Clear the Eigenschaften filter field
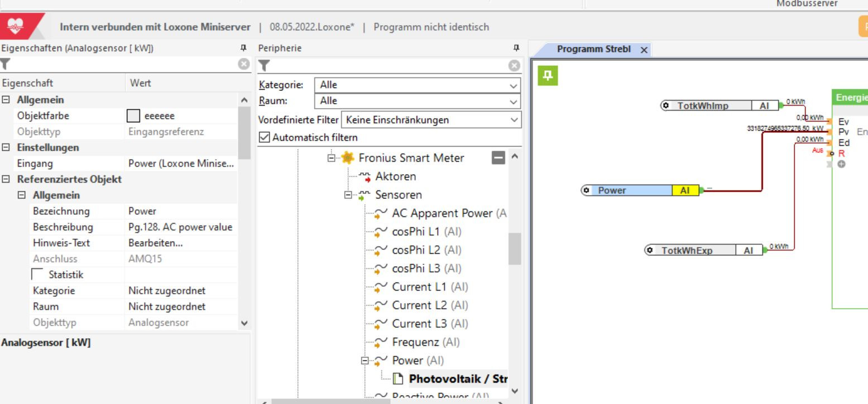 (x=243, y=64)
